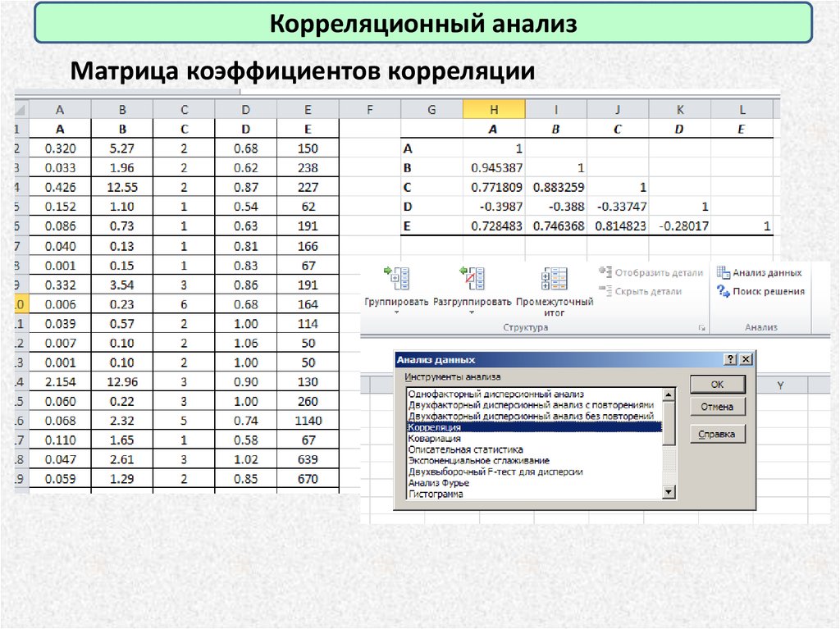Image resolution: width=840 pixels, height=629 pixels.
Task: Open Поиск решения solver
Action: click(x=760, y=291)
